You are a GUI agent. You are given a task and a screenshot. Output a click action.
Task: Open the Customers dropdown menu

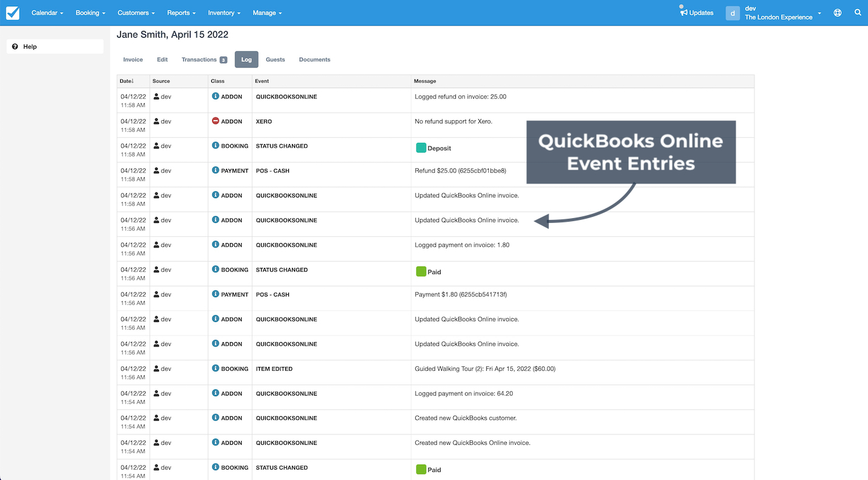tap(136, 13)
